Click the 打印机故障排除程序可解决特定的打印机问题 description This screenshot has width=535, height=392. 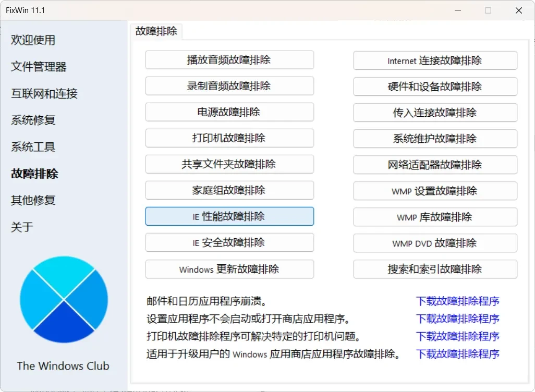point(254,336)
